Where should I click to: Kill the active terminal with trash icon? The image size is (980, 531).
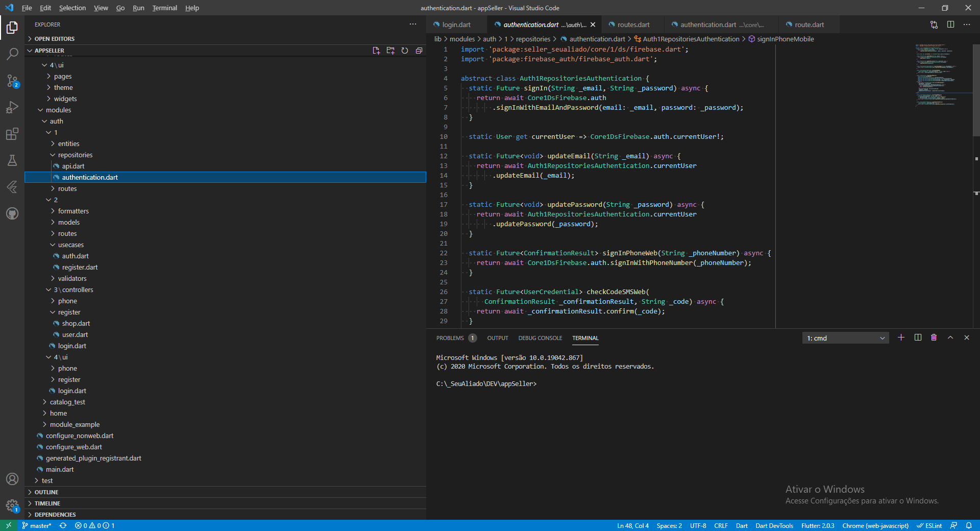click(934, 337)
